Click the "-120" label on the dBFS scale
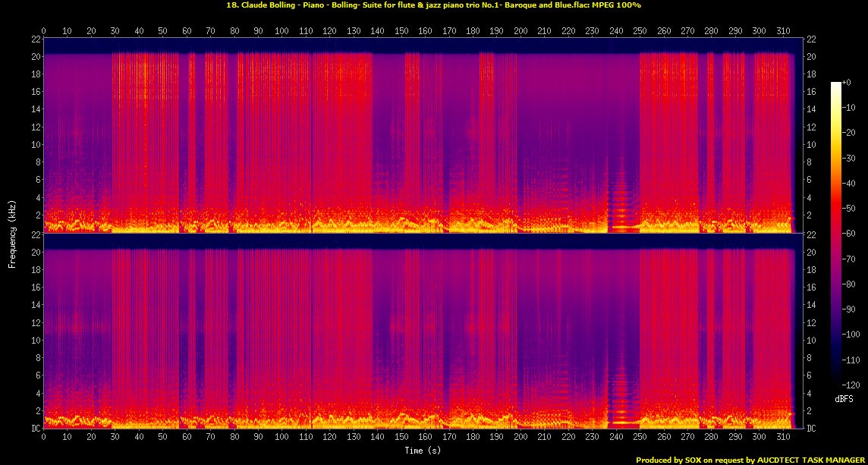868x465 pixels. pos(851,385)
